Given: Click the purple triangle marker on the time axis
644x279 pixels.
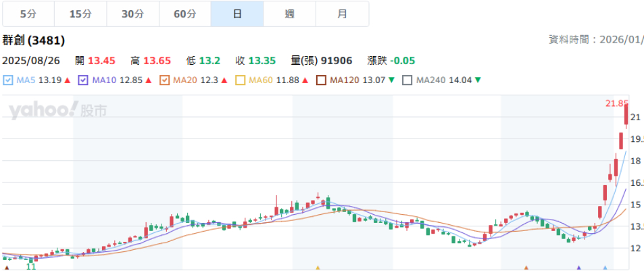Looking at the screenshot, I should tap(578, 268).
